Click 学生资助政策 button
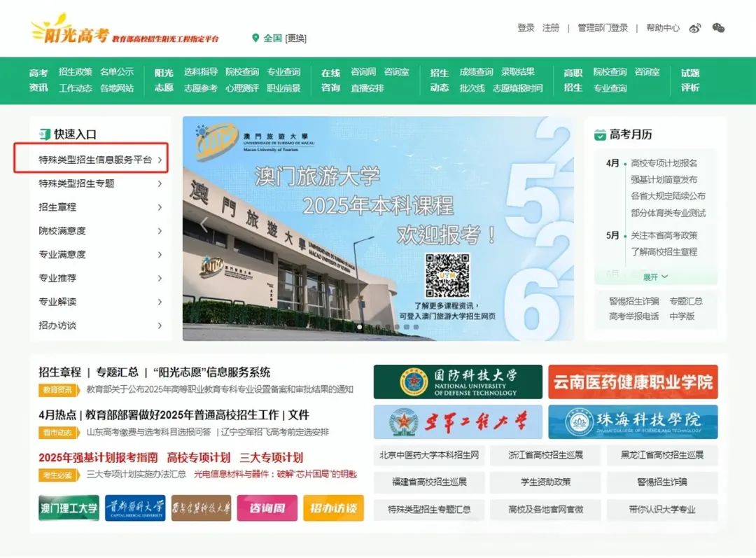The image size is (756, 558). point(545,482)
